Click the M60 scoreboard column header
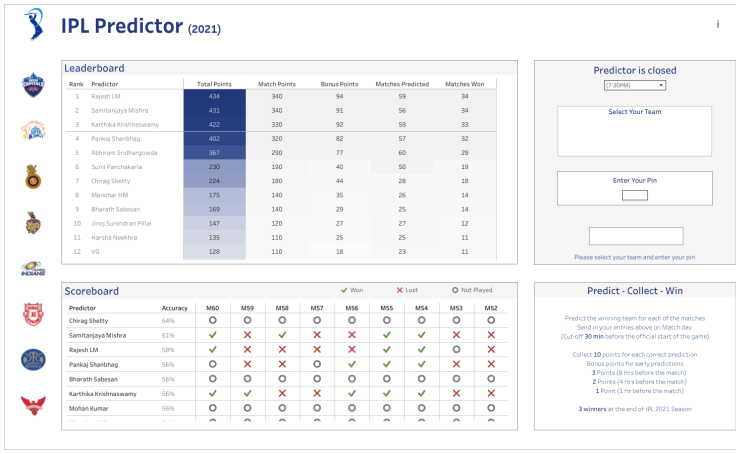The height and width of the screenshot is (454, 736). 213,308
